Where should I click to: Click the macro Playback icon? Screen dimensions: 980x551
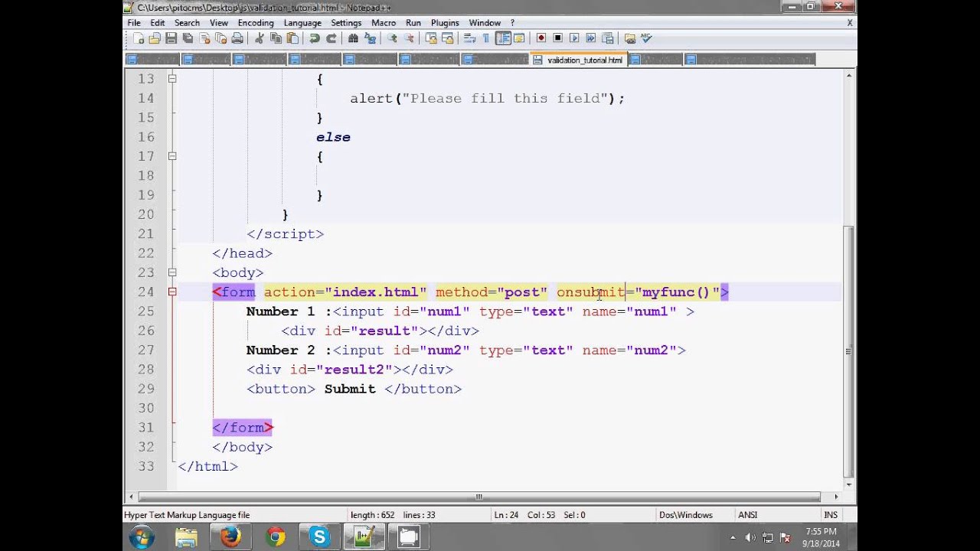[x=573, y=38]
